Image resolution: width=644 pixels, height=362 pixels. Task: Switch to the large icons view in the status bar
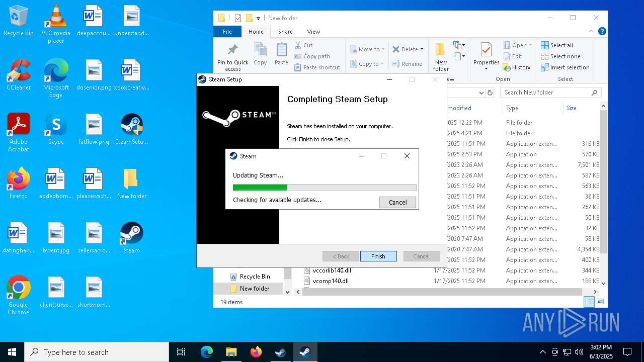click(x=600, y=302)
